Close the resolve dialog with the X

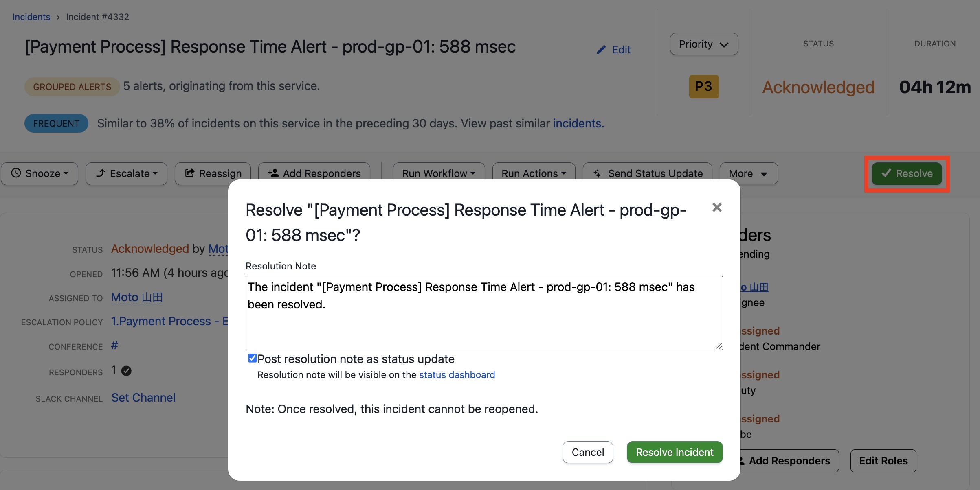(x=717, y=207)
